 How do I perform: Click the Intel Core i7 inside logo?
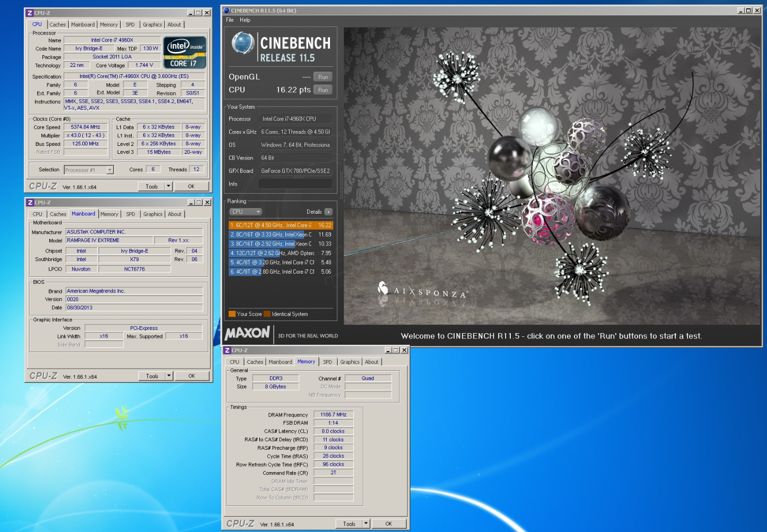pos(184,53)
